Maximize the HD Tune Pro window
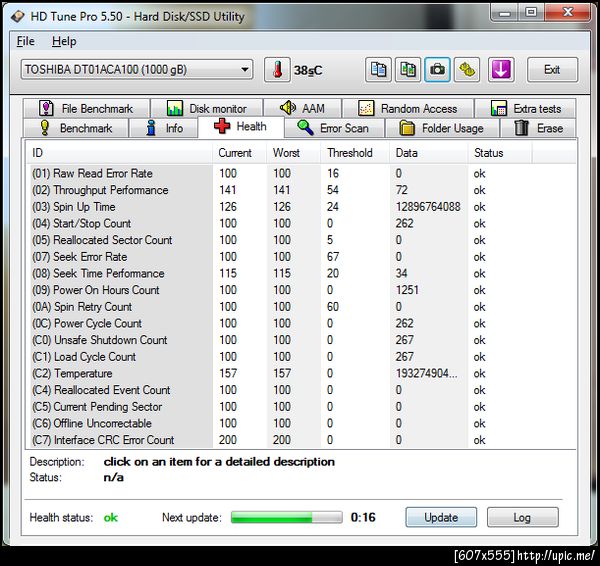 click(531, 13)
